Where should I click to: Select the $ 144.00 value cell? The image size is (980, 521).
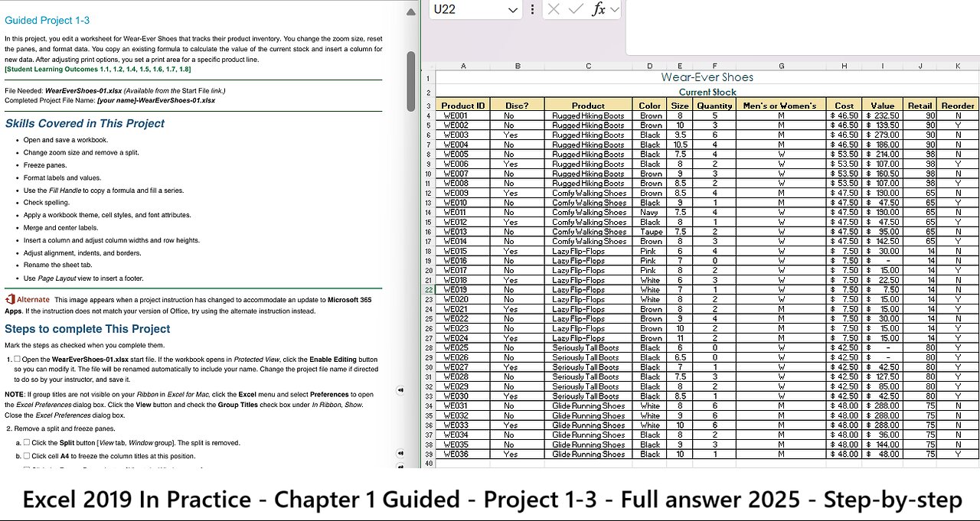tap(882, 444)
